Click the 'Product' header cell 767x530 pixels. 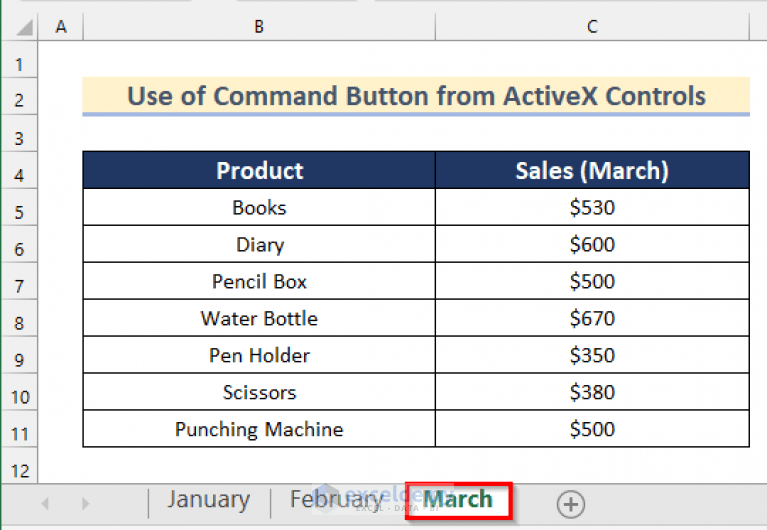[x=259, y=170]
